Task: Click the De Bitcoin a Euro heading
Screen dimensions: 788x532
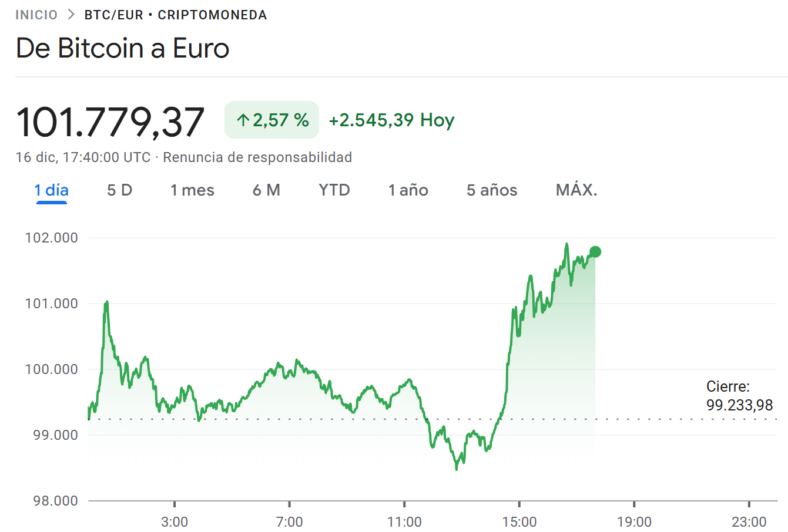Action: coord(122,48)
